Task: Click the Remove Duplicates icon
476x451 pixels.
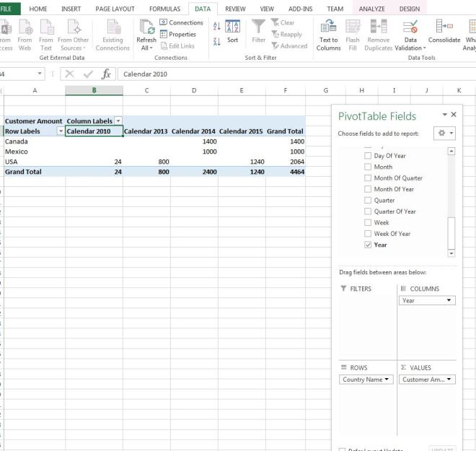Action: [378, 27]
